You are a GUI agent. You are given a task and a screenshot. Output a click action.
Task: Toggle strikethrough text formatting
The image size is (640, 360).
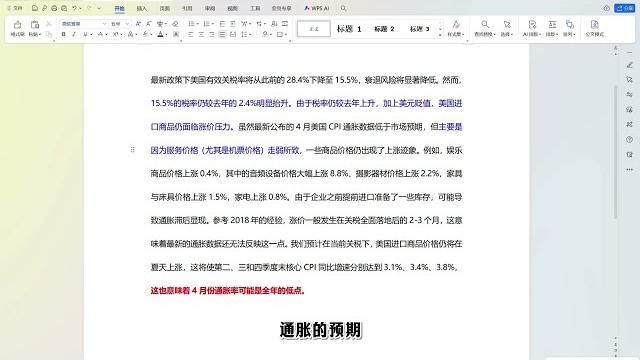point(100,35)
